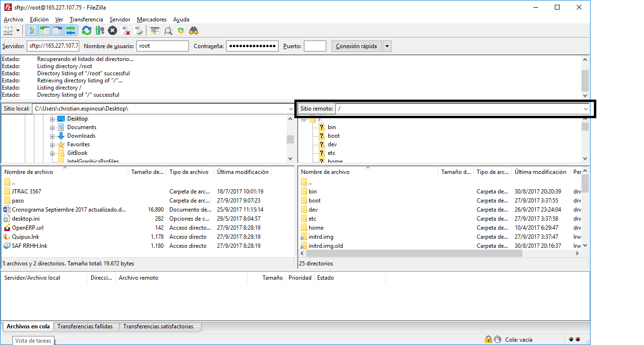Sort local files by Última modificación column
Screen dimensions: 644x345
click(x=243, y=172)
